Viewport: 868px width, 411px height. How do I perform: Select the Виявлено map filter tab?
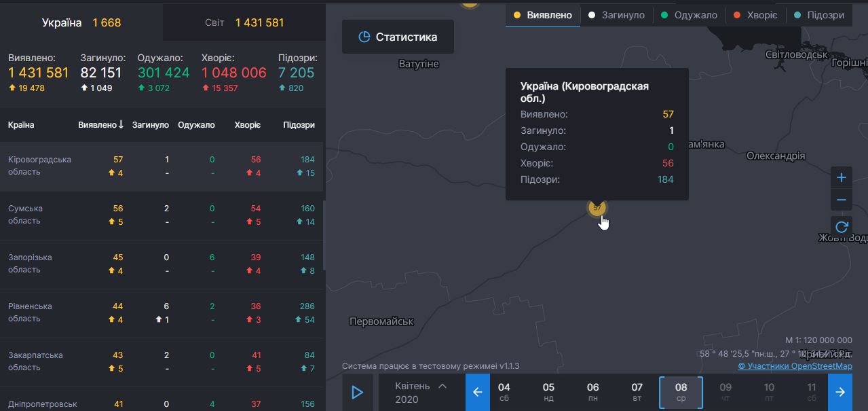(543, 15)
